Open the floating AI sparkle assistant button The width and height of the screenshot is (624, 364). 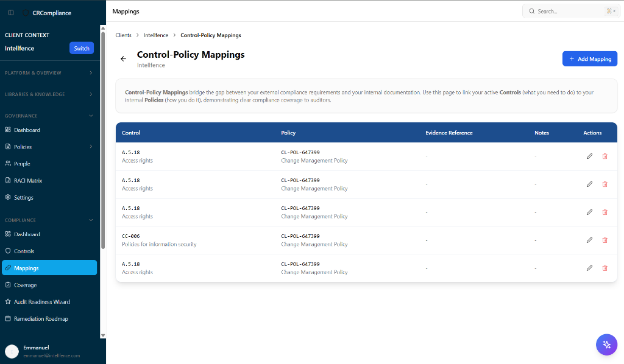pos(606,345)
